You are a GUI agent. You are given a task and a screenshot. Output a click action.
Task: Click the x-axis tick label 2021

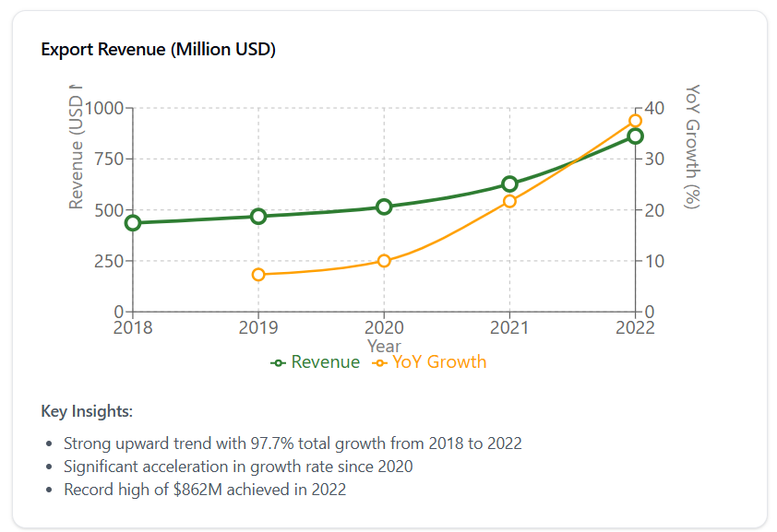pos(509,327)
